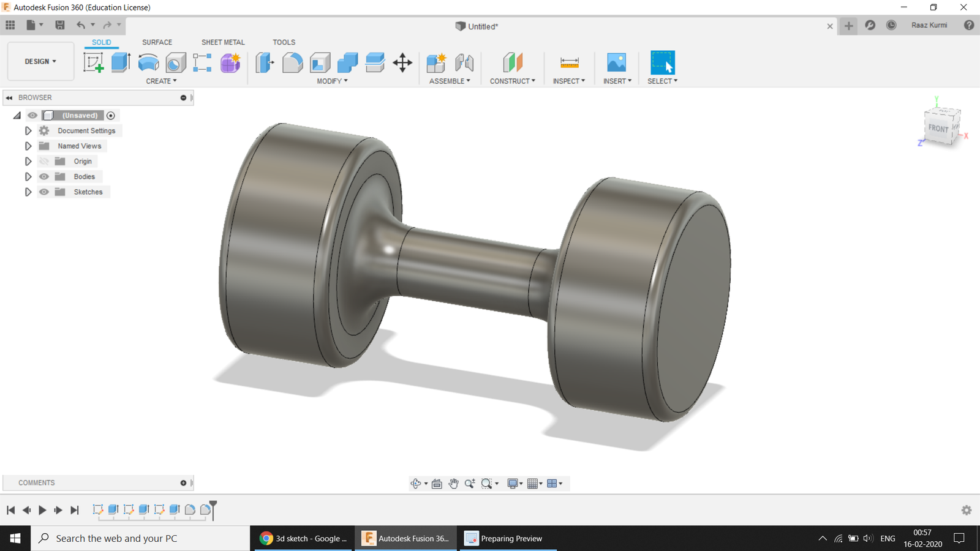Open the Help question mark icon
The image size is (980, 551).
(x=969, y=25)
